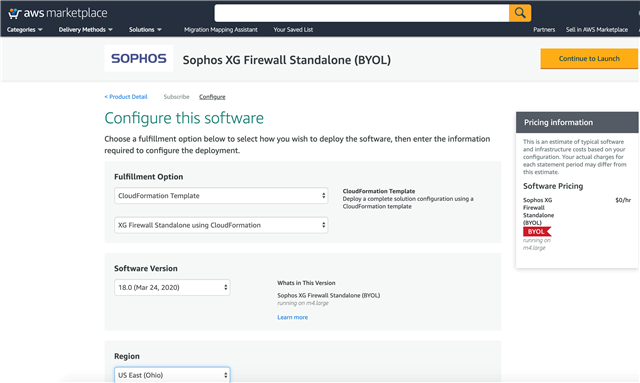Screen dimensions: 640x383
Task: Open the Delivery Methods menu
Action: coord(85,29)
